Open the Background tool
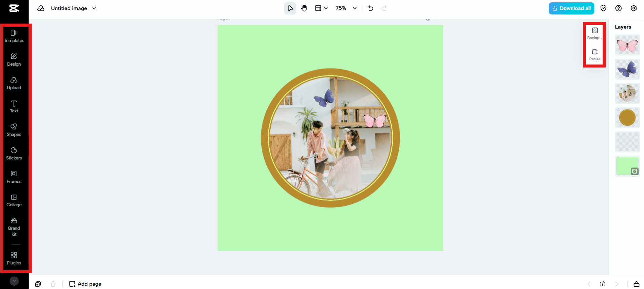Viewport: 644px width, 289px height. click(x=595, y=33)
